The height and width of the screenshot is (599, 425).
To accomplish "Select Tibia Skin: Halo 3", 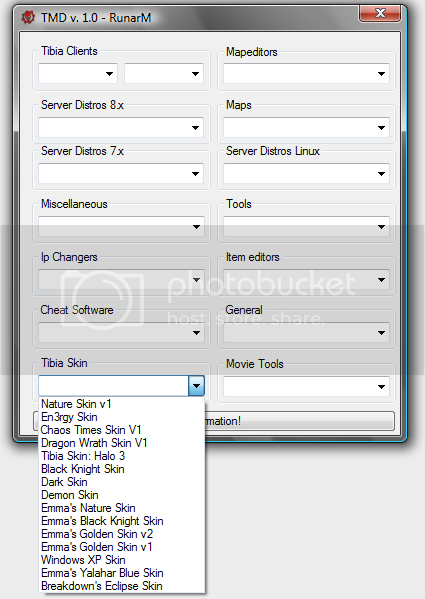I will 122,456.
